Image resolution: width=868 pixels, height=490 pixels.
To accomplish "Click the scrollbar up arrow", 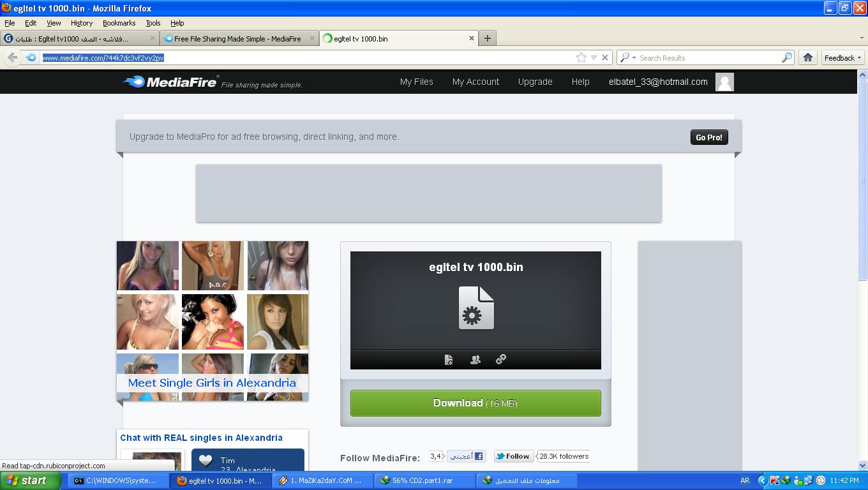I will tap(863, 75).
